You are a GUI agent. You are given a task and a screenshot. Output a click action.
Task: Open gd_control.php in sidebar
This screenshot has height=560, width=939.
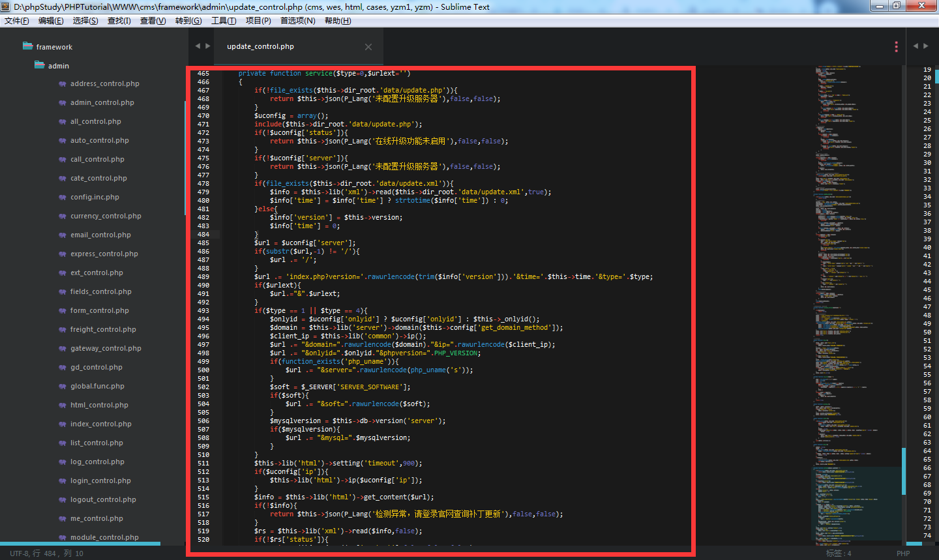[x=97, y=367]
